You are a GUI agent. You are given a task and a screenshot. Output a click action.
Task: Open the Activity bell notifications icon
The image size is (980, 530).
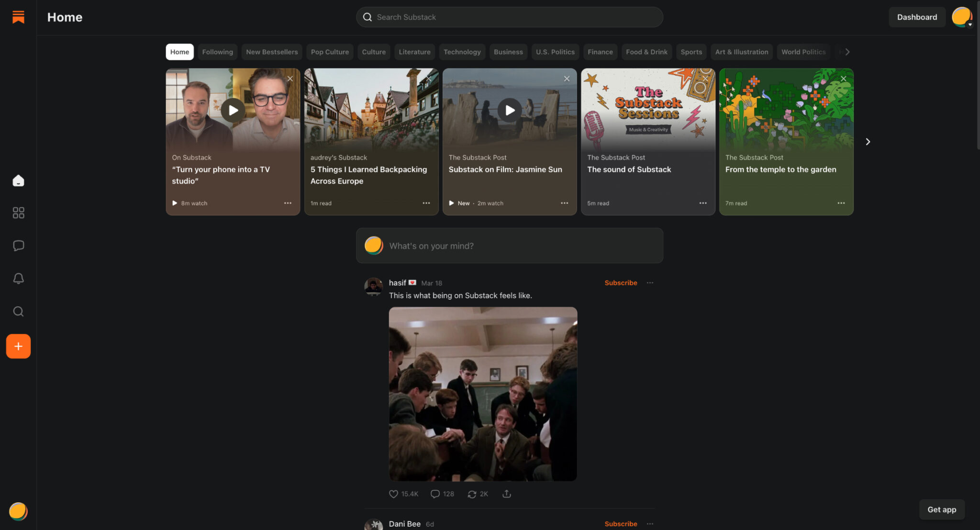(18, 279)
